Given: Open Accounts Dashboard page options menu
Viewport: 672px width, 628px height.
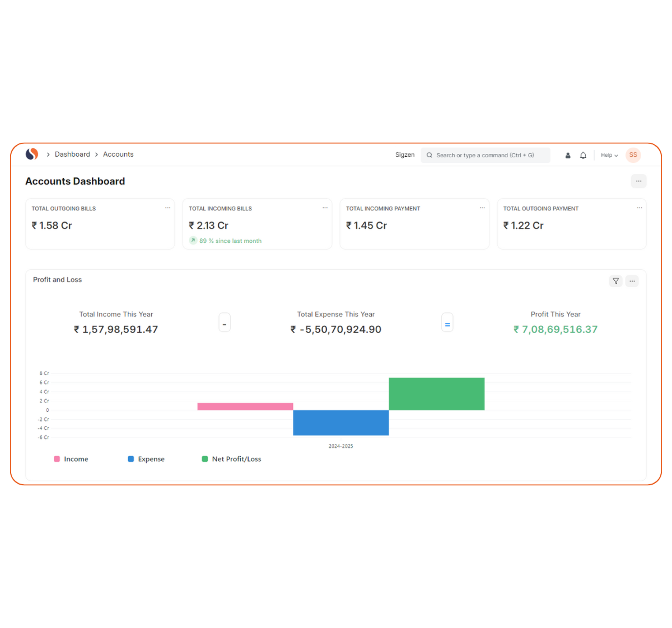Looking at the screenshot, I should pyautogui.click(x=638, y=181).
